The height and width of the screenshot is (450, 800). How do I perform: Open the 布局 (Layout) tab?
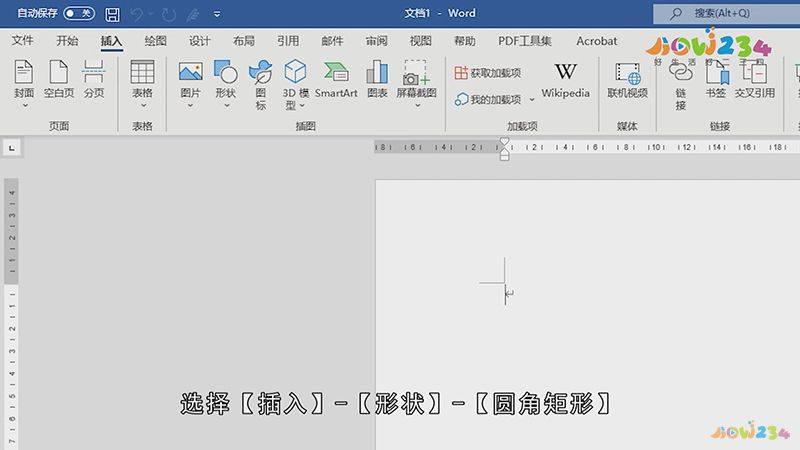tap(243, 41)
